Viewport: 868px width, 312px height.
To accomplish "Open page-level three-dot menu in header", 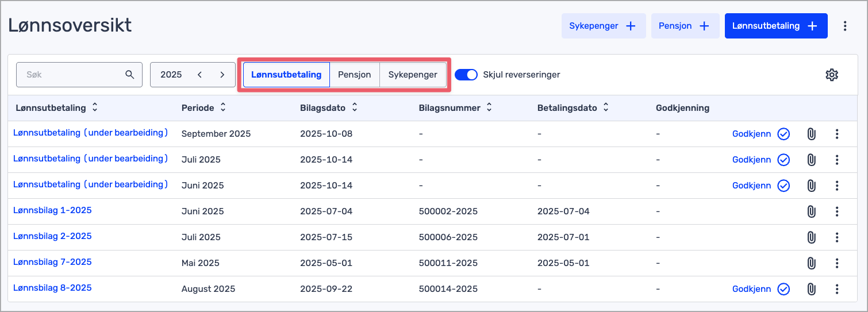I will 844,26.
